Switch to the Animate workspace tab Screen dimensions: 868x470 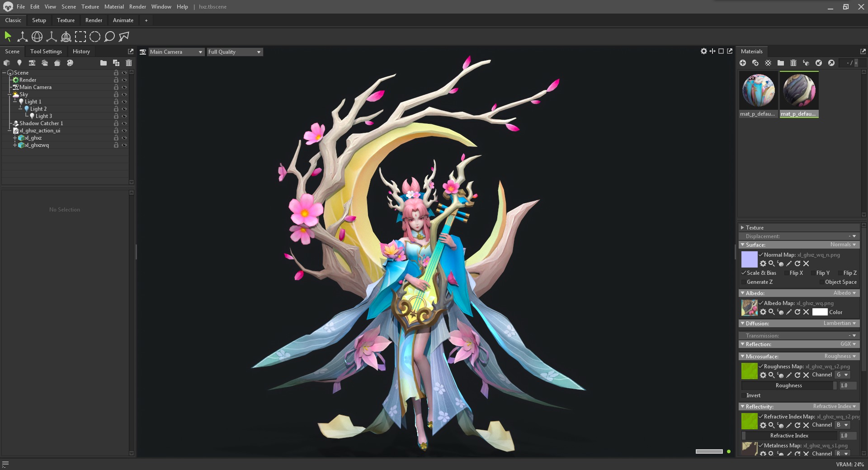(x=123, y=20)
